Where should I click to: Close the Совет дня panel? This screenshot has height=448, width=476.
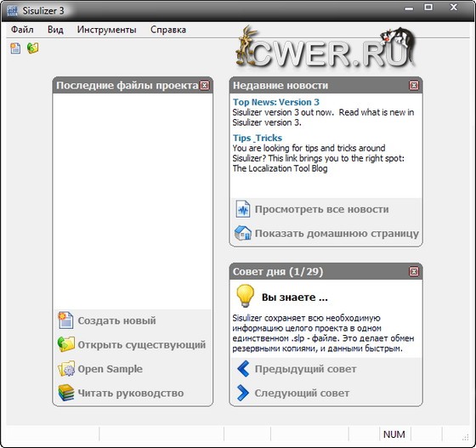point(414,271)
